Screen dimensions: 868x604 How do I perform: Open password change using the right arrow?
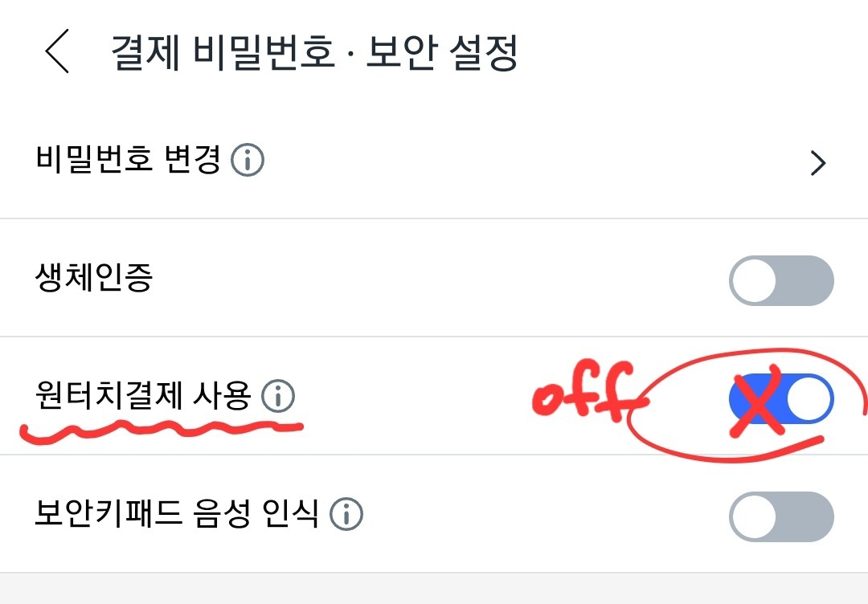(819, 162)
